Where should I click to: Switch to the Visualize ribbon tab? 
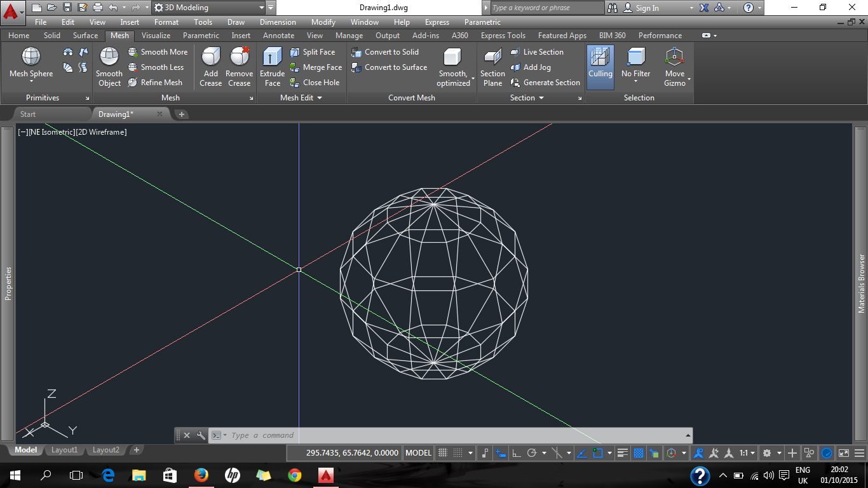(156, 36)
